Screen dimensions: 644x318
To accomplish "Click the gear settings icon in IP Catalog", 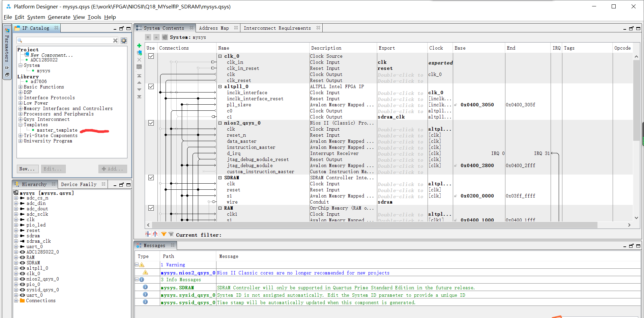I will point(123,40).
